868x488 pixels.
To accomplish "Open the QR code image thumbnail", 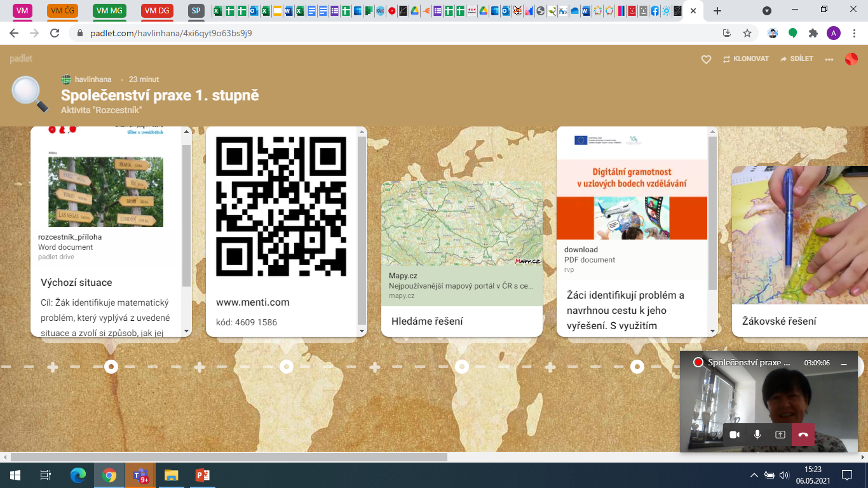I will pos(281,207).
